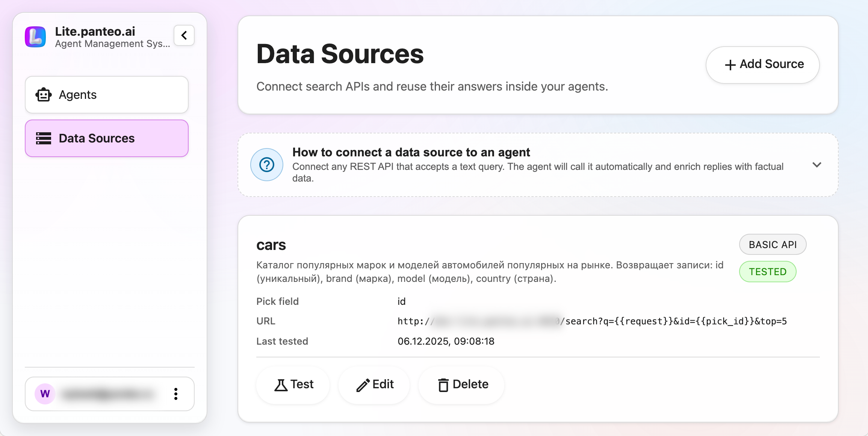Image resolution: width=868 pixels, height=436 pixels.
Task: Click the BASIC API badge
Action: pyautogui.click(x=773, y=244)
